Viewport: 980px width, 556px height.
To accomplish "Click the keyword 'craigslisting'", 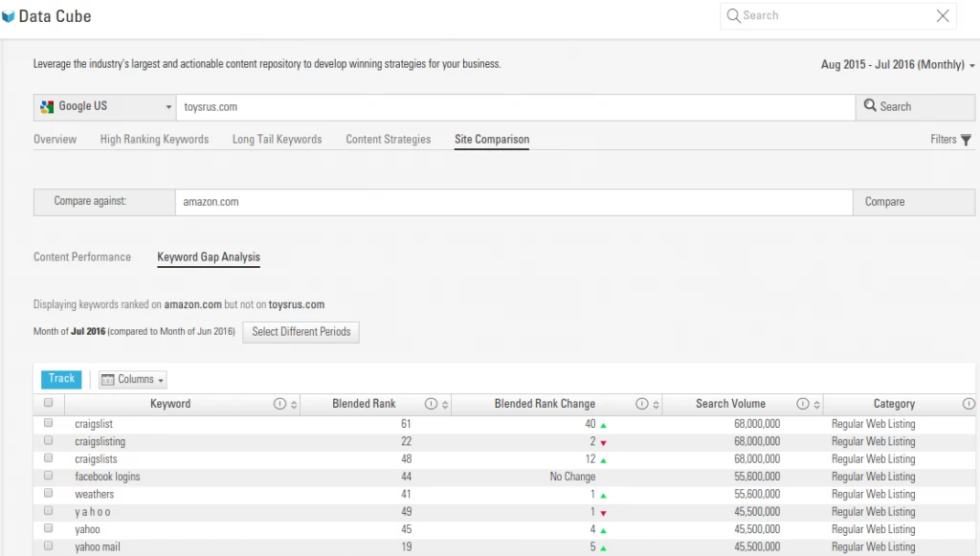I will click(100, 442).
